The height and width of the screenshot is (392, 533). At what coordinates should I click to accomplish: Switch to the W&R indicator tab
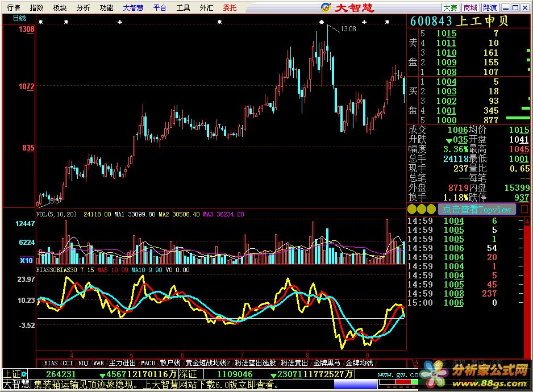98,363
